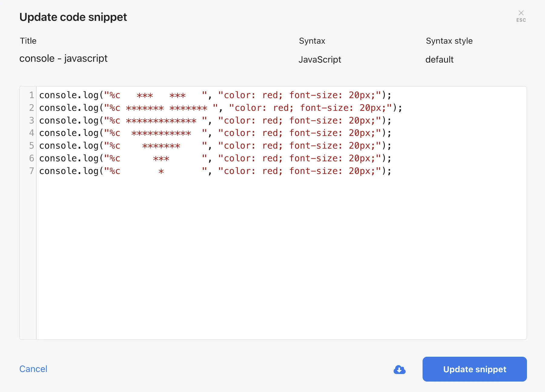The height and width of the screenshot is (392, 545).
Task: Click line number 7 in the gutter
Action: click(x=31, y=171)
